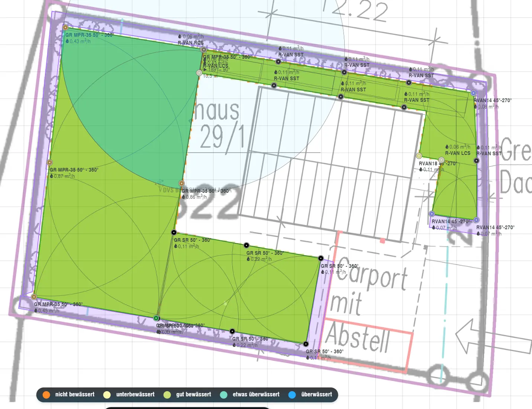Image resolution: width=532 pixels, height=409 pixels.
Task: Select the black GR SR sprinkler at the lawn's inner corner
Action: tap(174, 232)
